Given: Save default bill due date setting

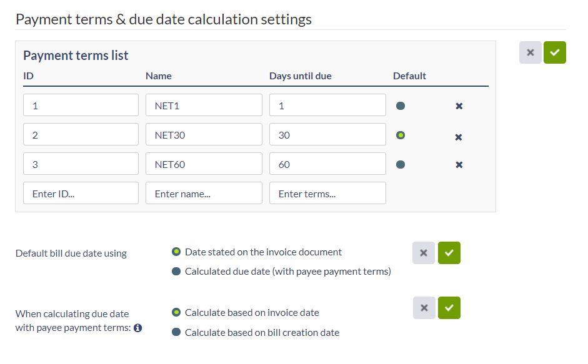Looking at the screenshot, I should (x=449, y=253).
